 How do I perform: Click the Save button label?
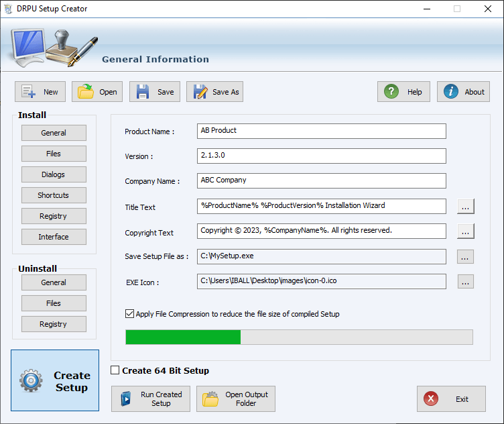(166, 92)
